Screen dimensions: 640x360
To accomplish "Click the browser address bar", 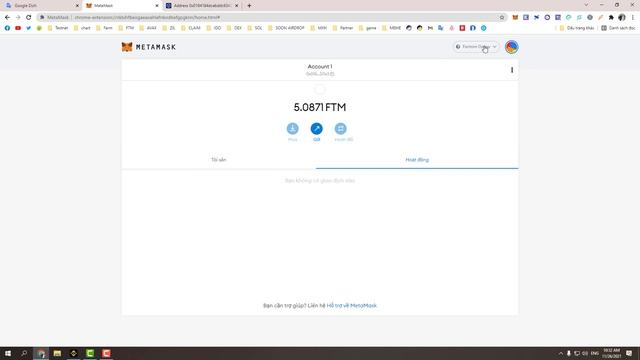I will click(271, 17).
